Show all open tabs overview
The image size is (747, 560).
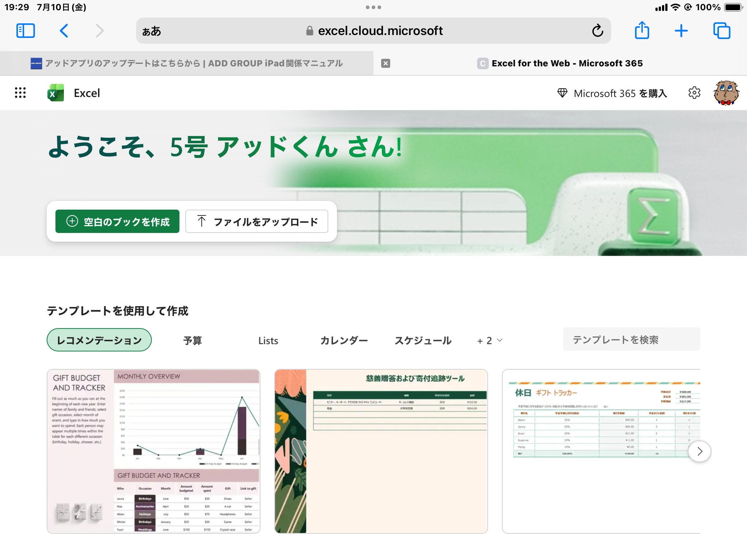[721, 31]
